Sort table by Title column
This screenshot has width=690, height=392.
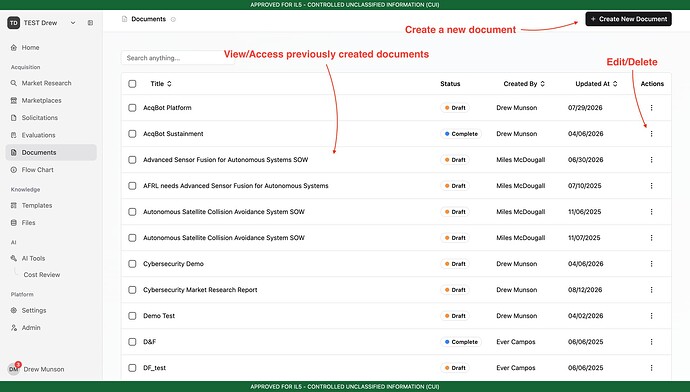pos(161,84)
